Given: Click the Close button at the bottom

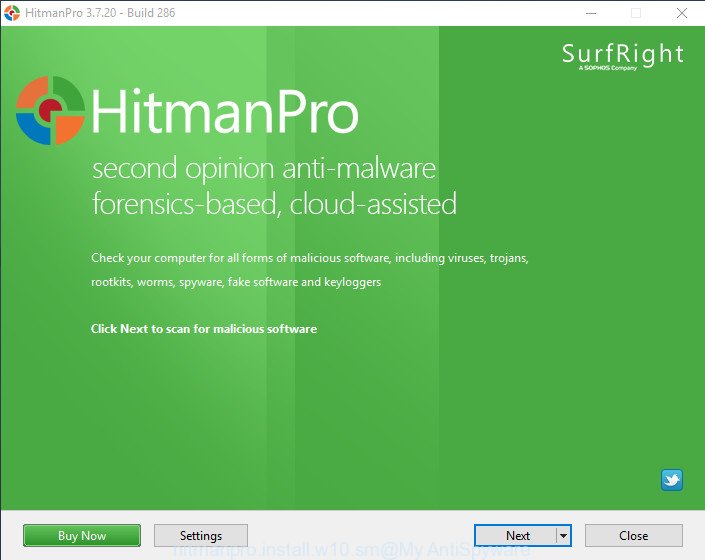Looking at the screenshot, I should [634, 536].
